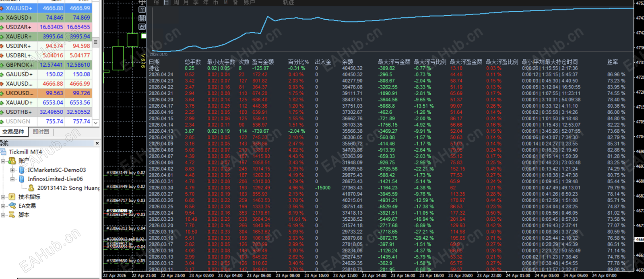
Task: Click the arrow icon beside USDTHB+
Action: 2,112
